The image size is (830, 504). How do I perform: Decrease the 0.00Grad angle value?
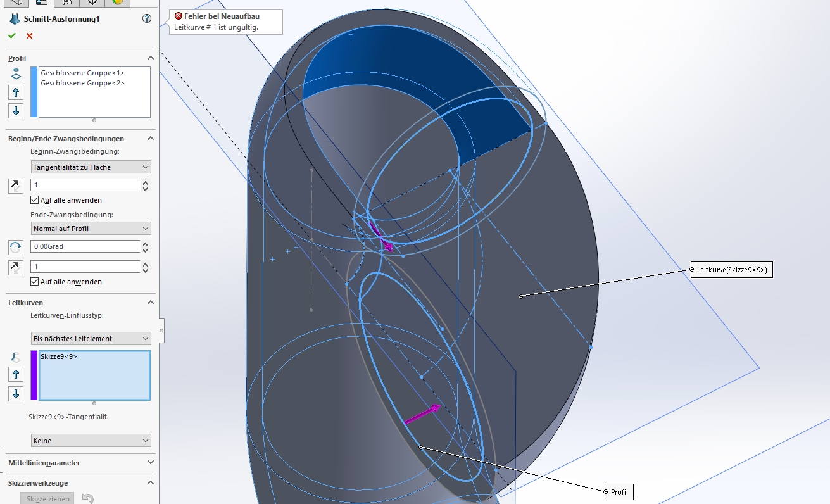click(145, 250)
